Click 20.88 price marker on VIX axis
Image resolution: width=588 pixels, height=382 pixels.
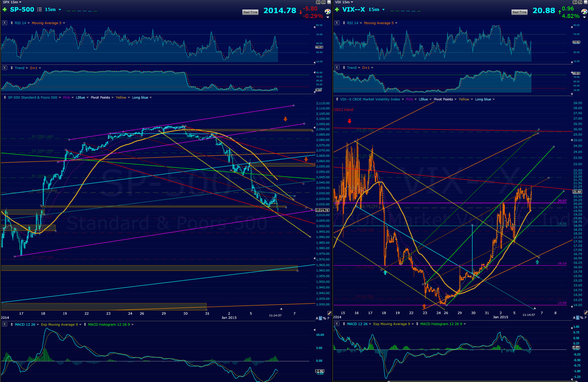tap(577, 192)
